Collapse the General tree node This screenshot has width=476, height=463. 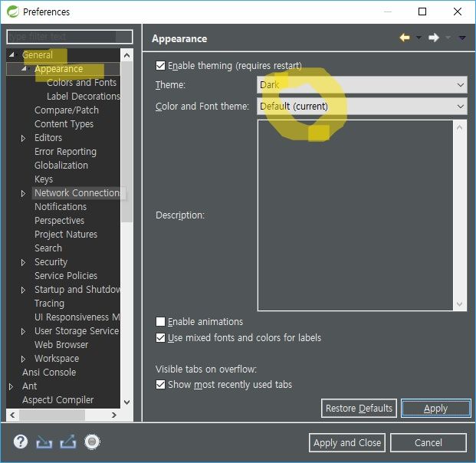(x=11, y=54)
